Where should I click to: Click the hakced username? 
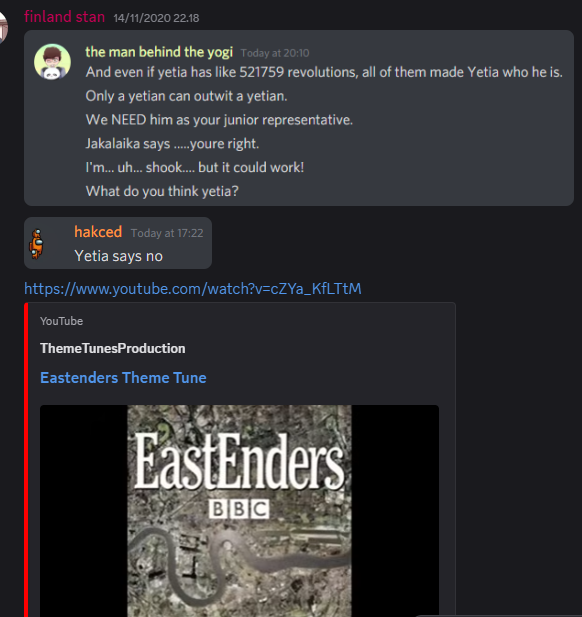[x=98, y=232]
